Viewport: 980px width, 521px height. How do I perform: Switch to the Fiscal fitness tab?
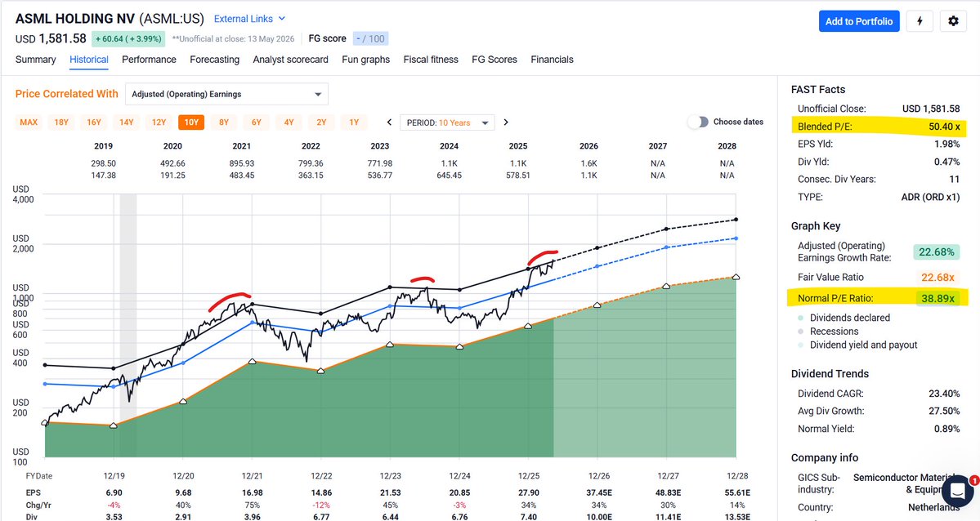[x=431, y=60]
